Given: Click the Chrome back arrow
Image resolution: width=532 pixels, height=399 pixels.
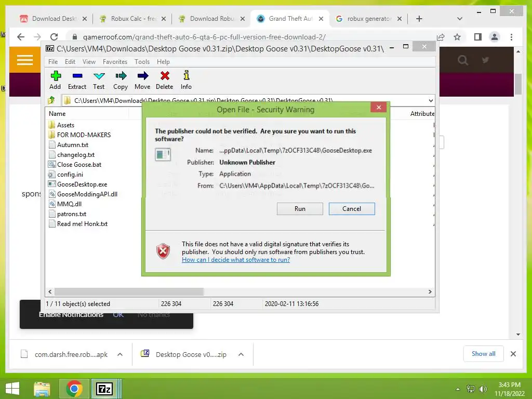Looking at the screenshot, I should pyautogui.click(x=21, y=37).
